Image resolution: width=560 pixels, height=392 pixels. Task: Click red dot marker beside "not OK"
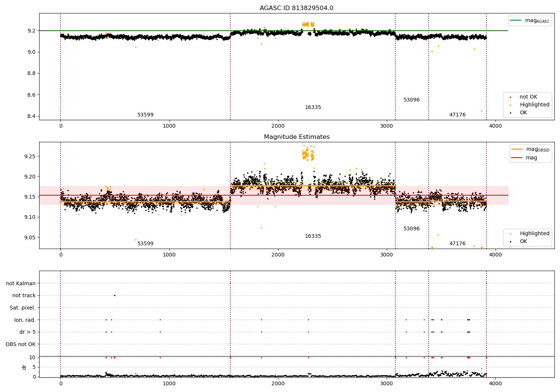(510, 97)
